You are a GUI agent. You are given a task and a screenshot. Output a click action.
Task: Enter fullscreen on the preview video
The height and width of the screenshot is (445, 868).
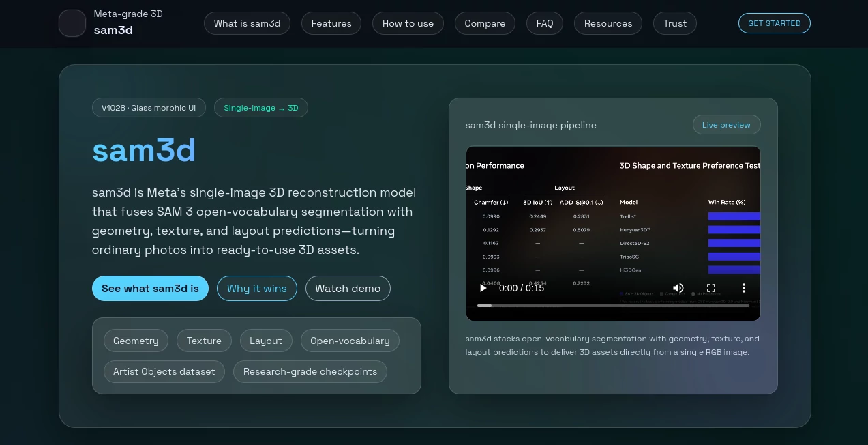pos(711,288)
